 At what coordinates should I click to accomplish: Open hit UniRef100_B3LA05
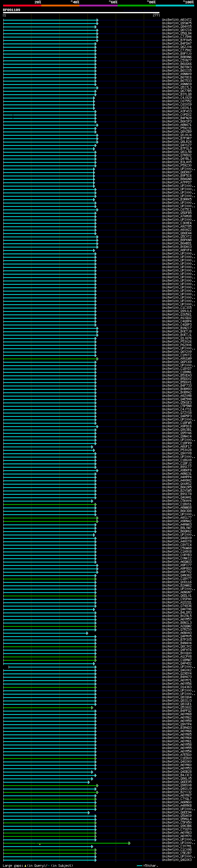(177, 162)
